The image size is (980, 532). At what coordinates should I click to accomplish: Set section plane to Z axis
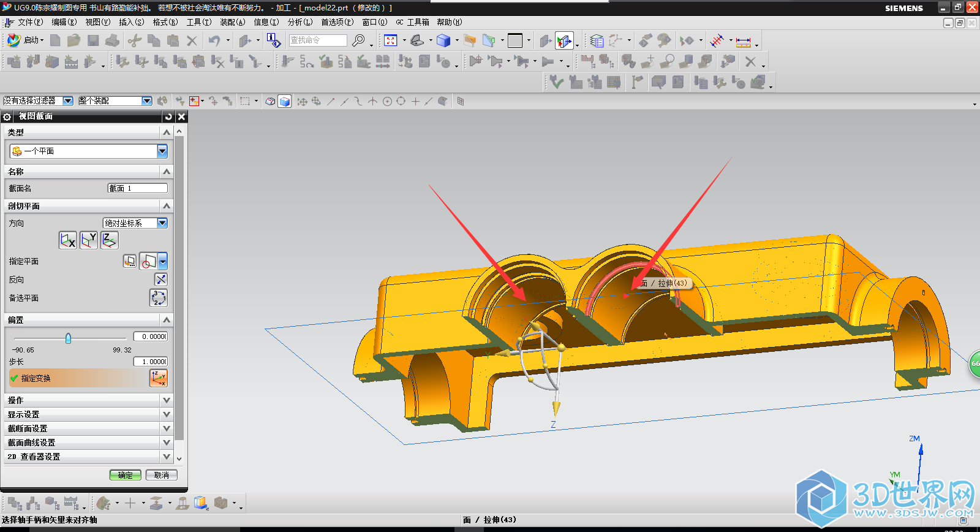(109, 240)
